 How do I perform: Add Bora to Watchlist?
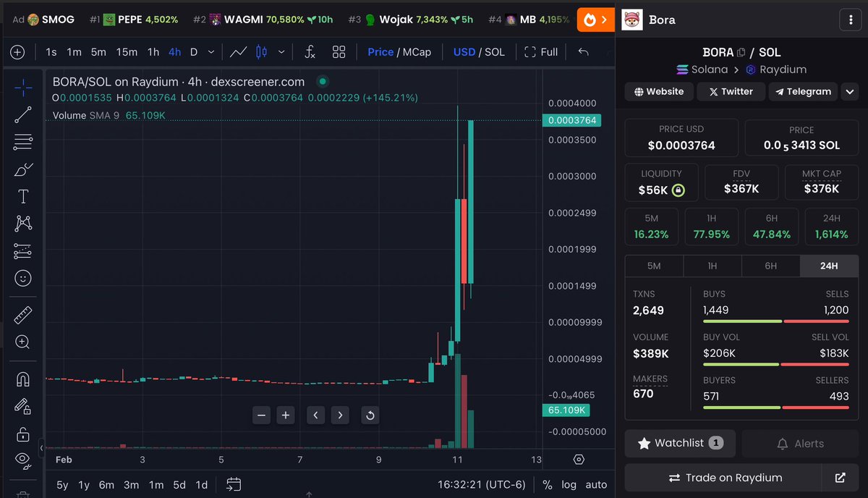(x=680, y=443)
